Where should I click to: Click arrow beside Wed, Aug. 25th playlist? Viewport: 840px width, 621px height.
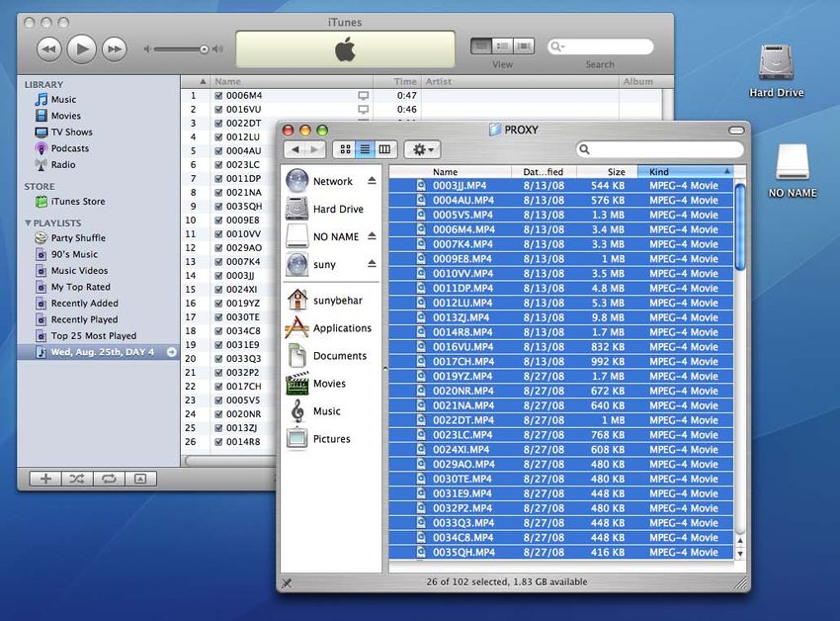pyautogui.click(x=171, y=352)
